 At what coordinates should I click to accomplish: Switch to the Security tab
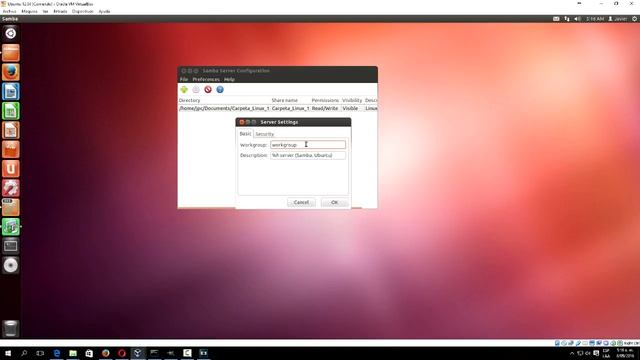[264, 134]
